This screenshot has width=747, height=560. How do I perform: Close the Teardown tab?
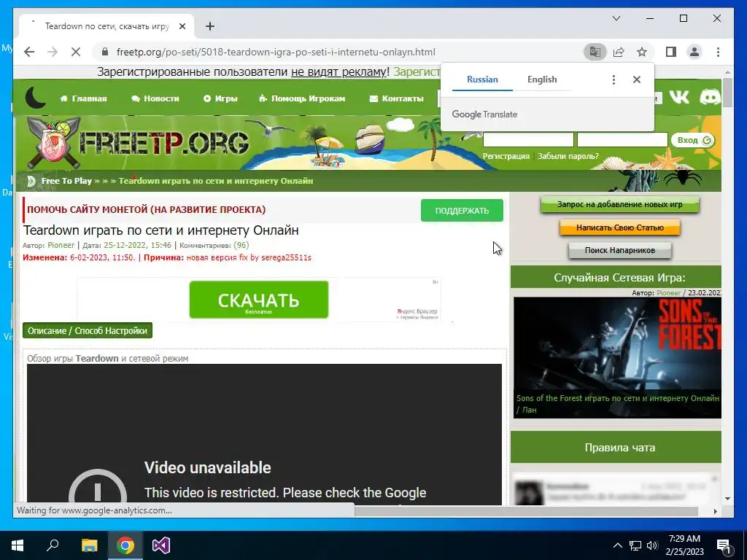pos(182,26)
